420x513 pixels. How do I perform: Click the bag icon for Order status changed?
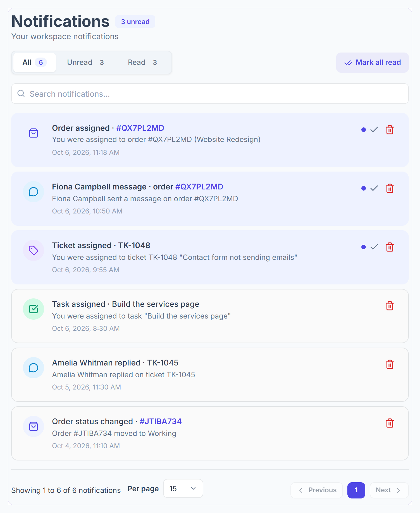[34, 426]
